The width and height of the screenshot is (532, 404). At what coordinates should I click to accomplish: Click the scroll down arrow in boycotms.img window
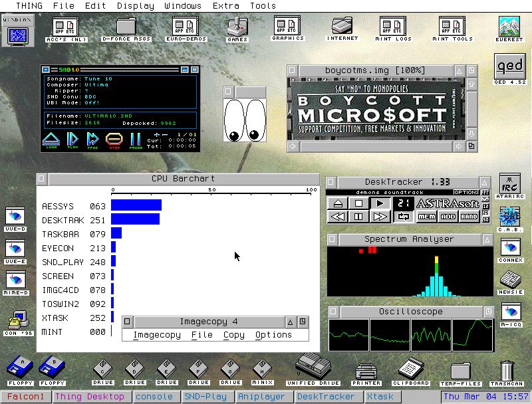click(471, 134)
